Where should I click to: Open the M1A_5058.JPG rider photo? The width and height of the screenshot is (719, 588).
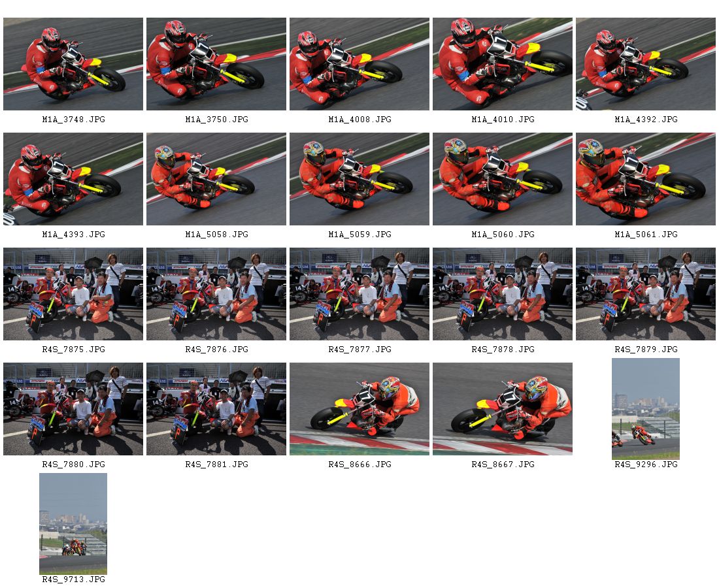point(216,179)
